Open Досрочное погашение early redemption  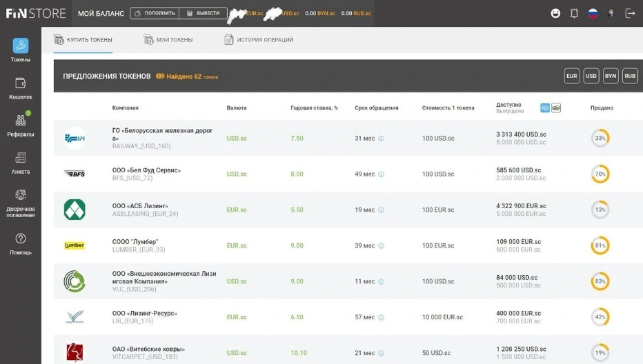coord(20,196)
